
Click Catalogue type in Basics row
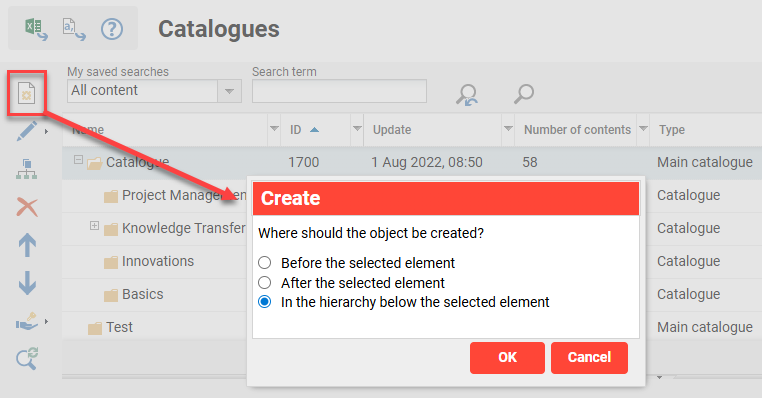[x=689, y=294]
